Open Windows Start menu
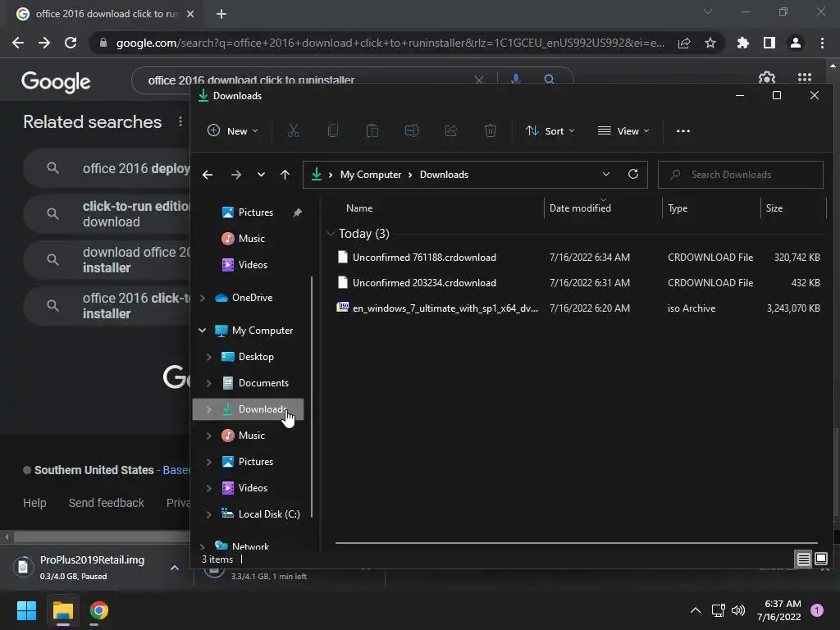This screenshot has height=630, width=840. coord(26,610)
